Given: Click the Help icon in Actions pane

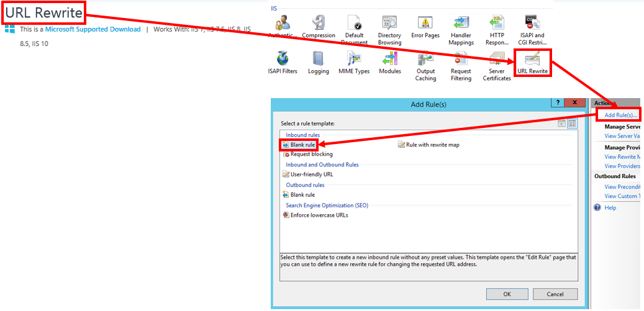Looking at the screenshot, I should (x=598, y=207).
